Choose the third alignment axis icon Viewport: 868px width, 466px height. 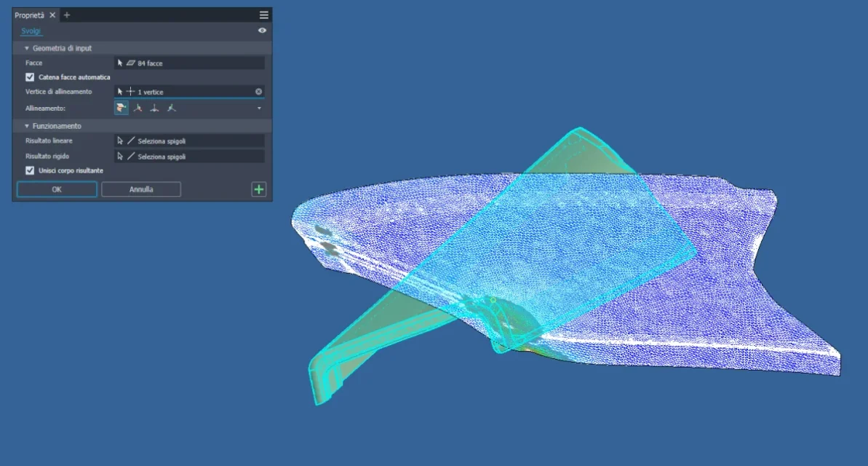pos(154,108)
